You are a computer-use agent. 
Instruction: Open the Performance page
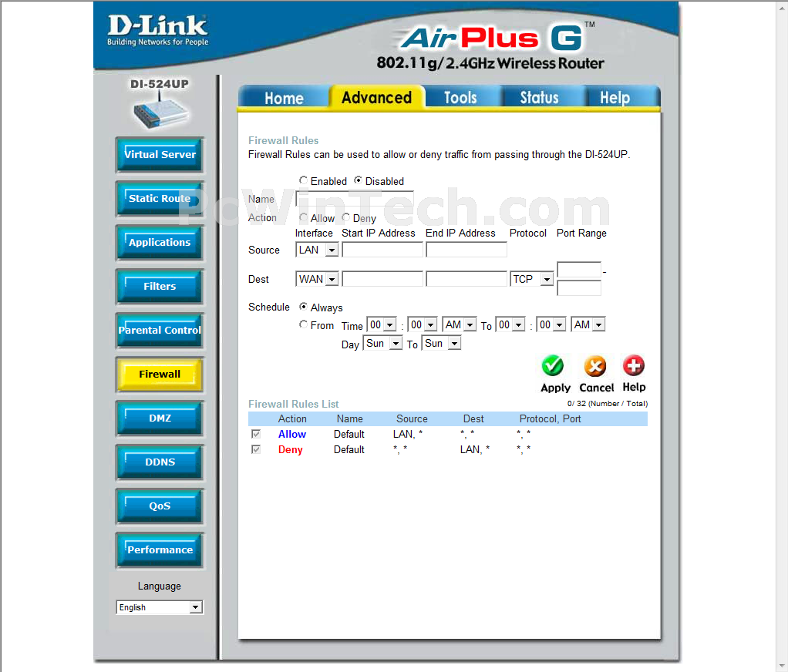click(x=160, y=550)
